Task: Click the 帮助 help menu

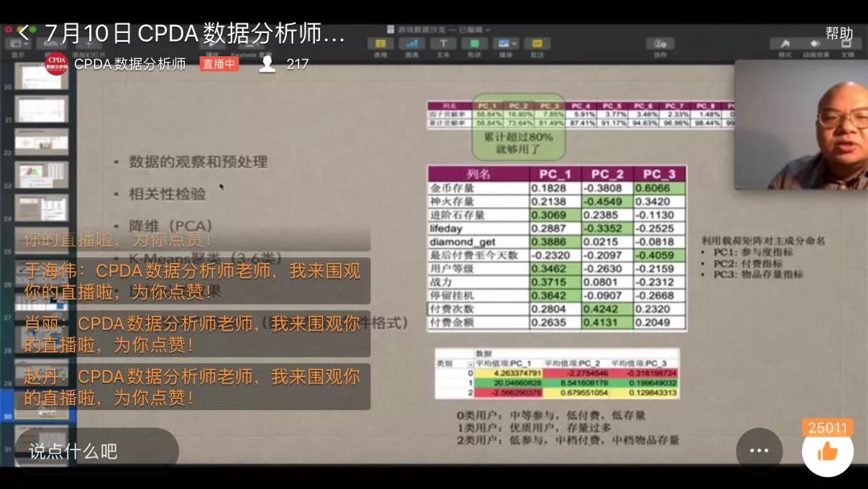Action: point(839,33)
